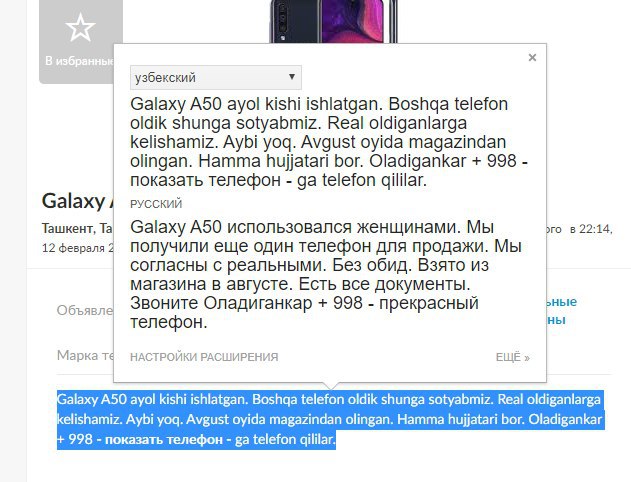Click the РУССКИЙ target language label
Viewport: 631px width, 482px height.
click(156, 204)
